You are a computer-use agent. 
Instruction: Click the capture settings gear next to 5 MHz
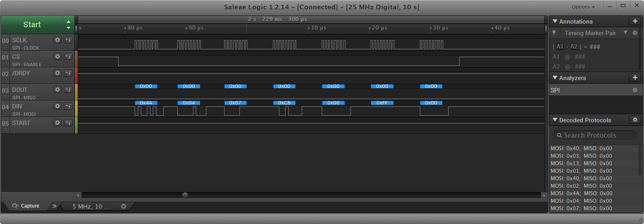tap(124, 206)
